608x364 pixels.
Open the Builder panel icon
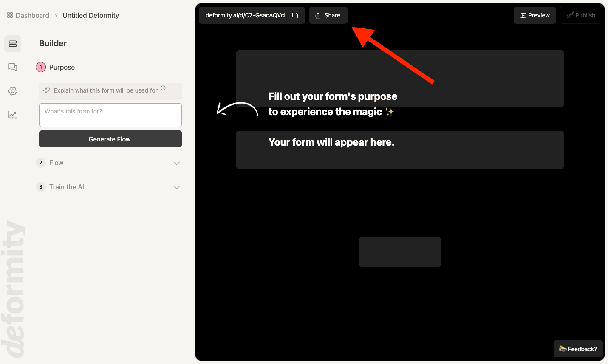click(12, 44)
